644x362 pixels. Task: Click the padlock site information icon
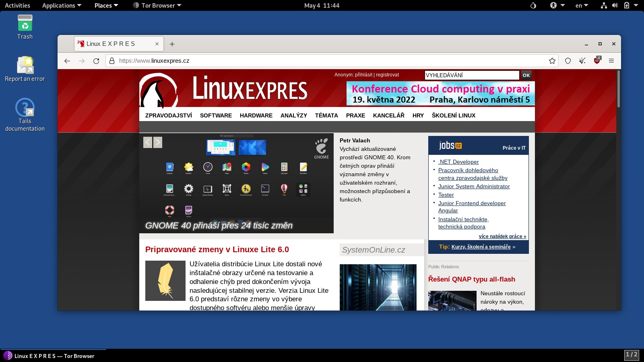[112, 61]
